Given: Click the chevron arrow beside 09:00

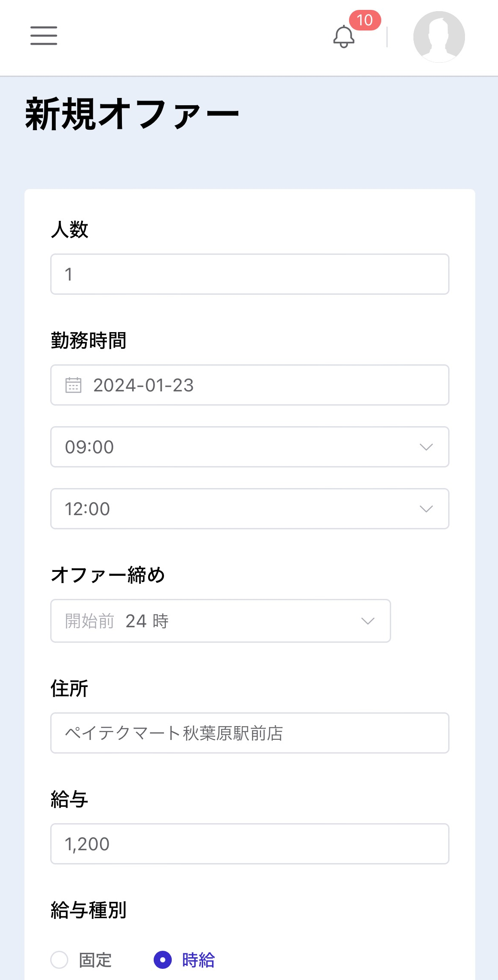Looking at the screenshot, I should tap(426, 447).
